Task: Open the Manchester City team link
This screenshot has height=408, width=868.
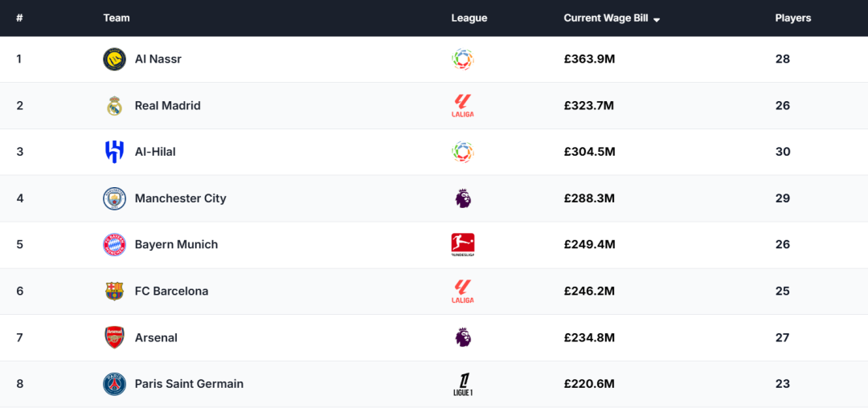Action: point(181,198)
